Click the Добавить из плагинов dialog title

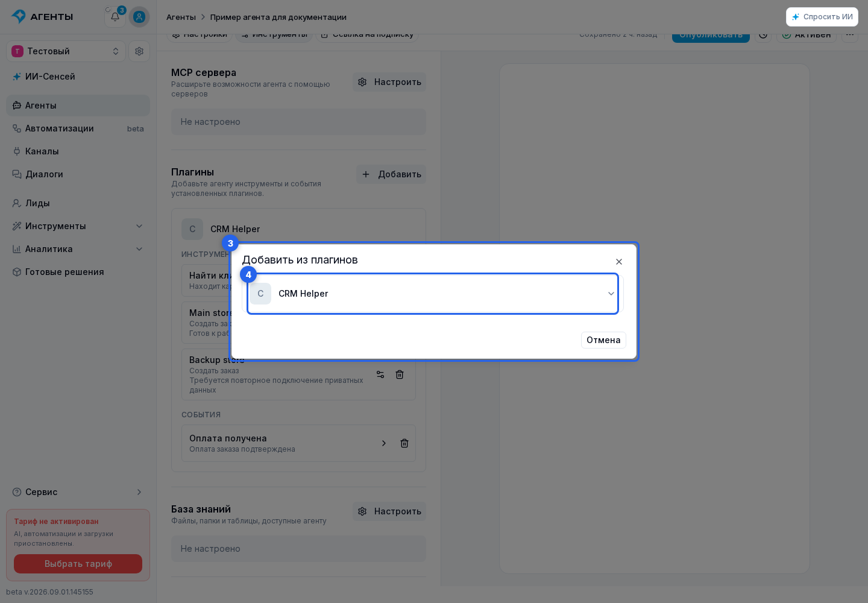click(300, 260)
